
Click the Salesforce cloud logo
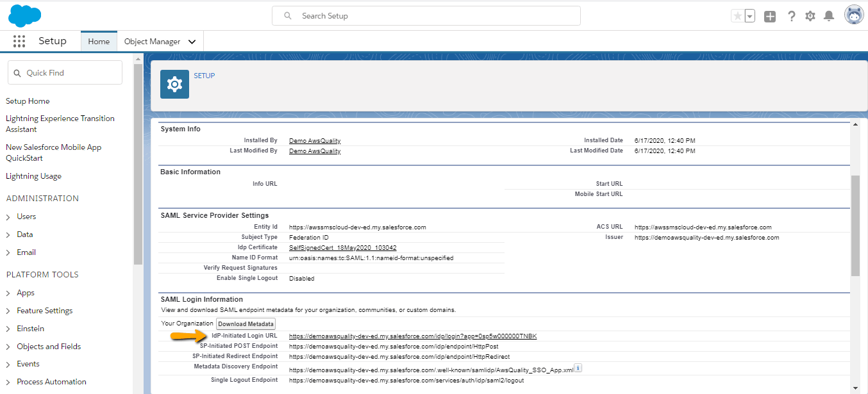(25, 15)
